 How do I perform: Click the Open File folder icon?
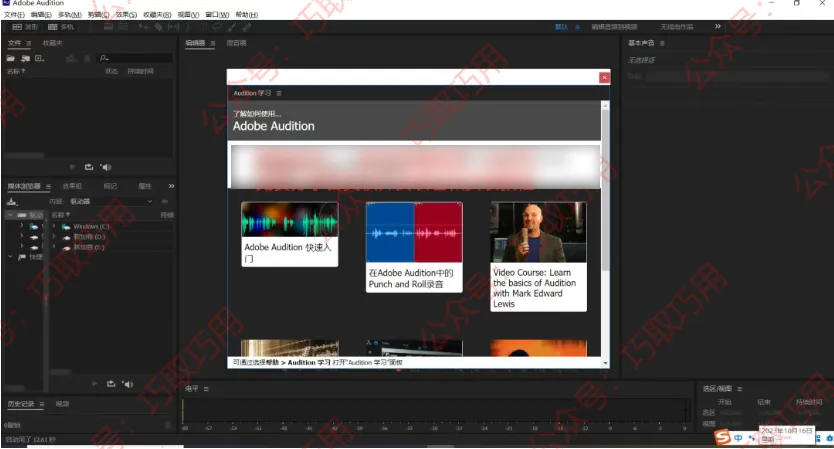pos(11,58)
